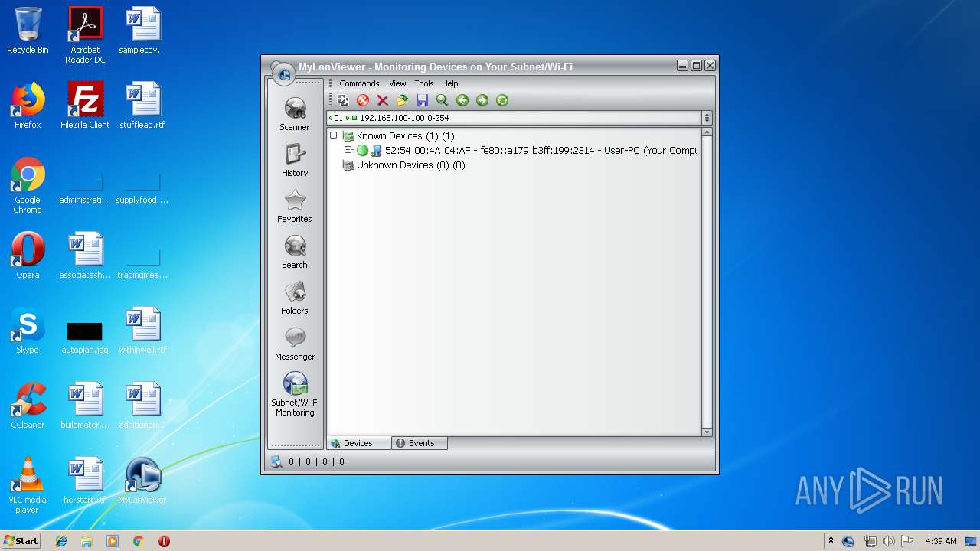Viewport: 980px width, 551px height.
Task: Click the open folder toolbar icon
Action: [x=402, y=100]
